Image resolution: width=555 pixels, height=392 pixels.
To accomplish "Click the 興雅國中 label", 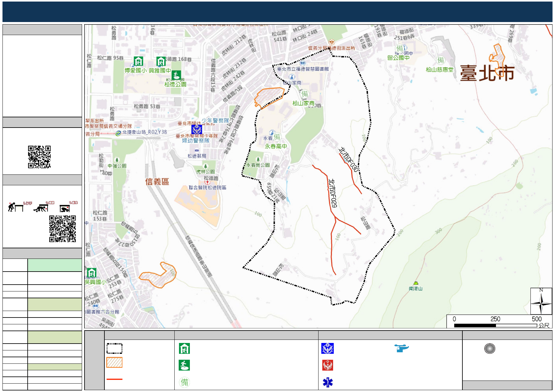I will coord(160,70).
